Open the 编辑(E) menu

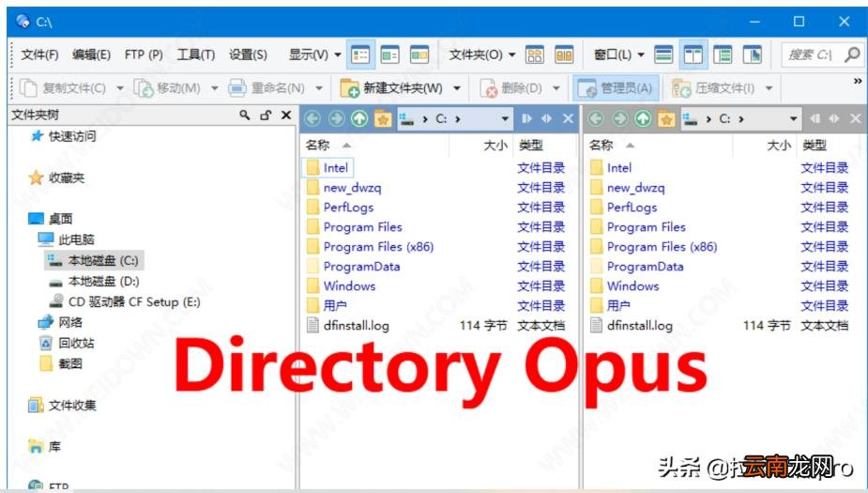pyautogui.click(x=91, y=54)
